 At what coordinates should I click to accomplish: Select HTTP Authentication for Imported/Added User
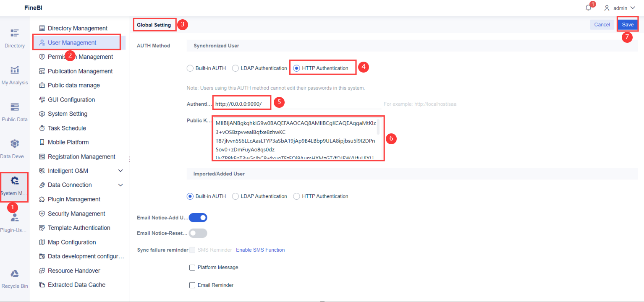(x=297, y=196)
